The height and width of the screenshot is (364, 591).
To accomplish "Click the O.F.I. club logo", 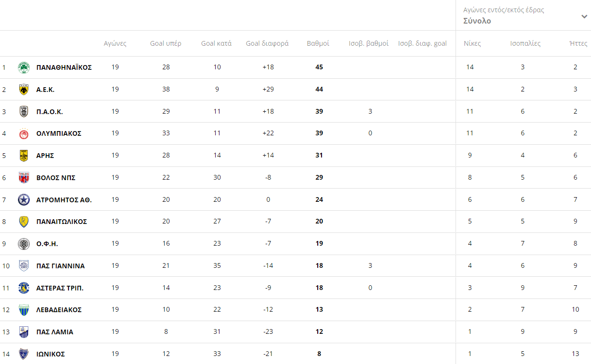I will point(24,244).
